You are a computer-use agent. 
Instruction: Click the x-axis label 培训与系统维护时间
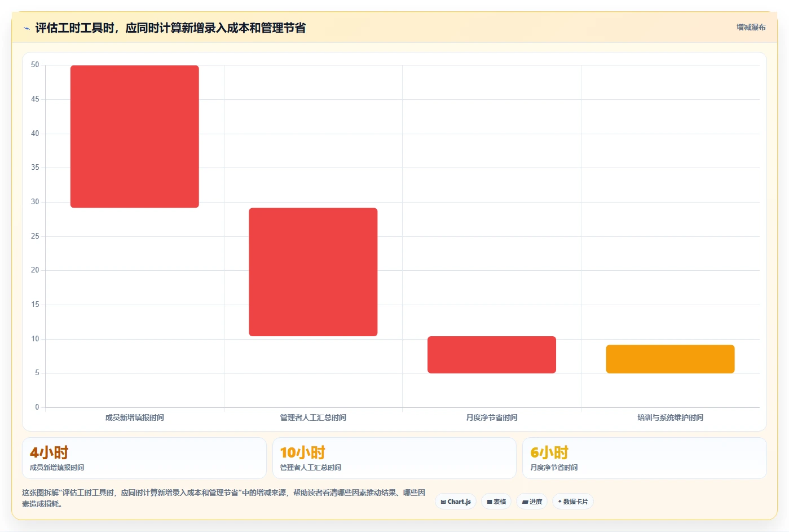[670, 417]
